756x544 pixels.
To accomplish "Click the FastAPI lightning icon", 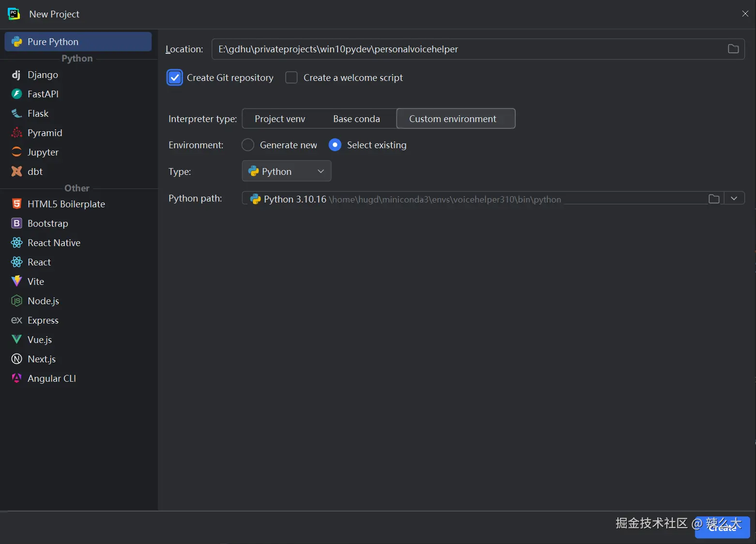I will 16,94.
